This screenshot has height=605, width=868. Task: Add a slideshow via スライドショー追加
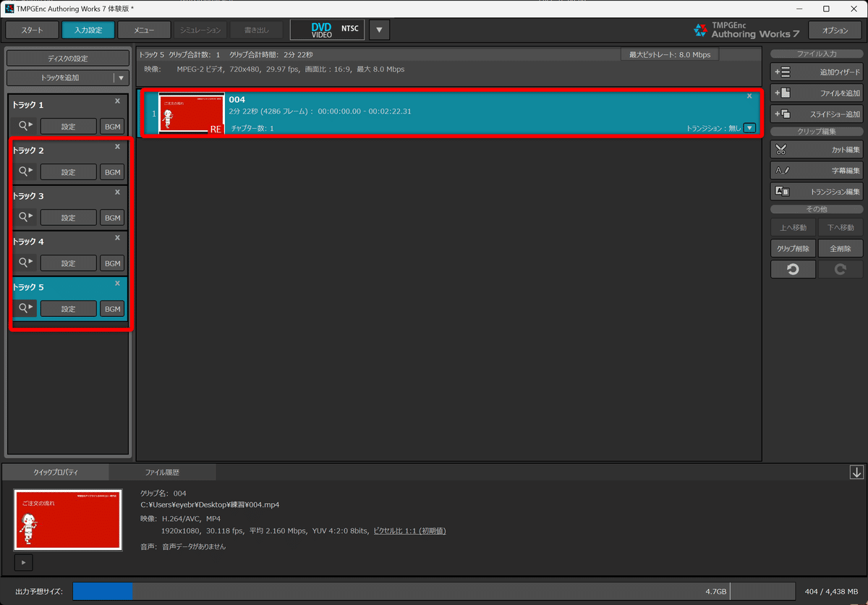pos(817,114)
